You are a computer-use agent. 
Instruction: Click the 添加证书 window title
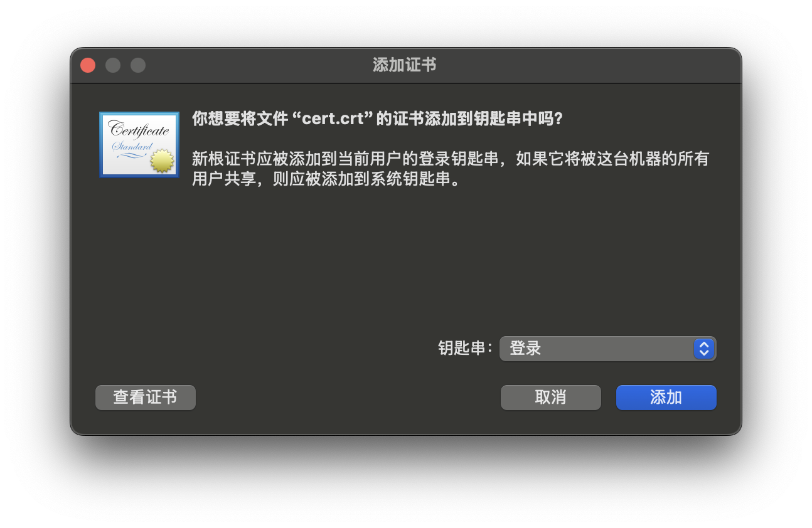405,65
